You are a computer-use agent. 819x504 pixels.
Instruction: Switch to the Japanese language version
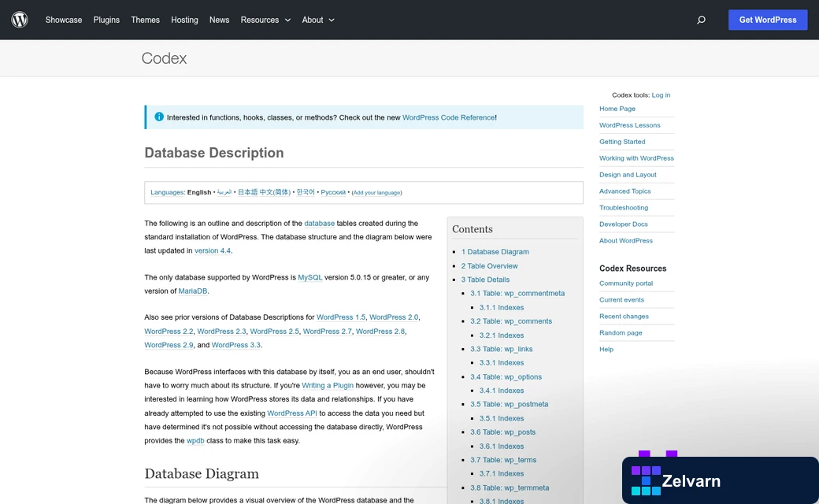247,192
